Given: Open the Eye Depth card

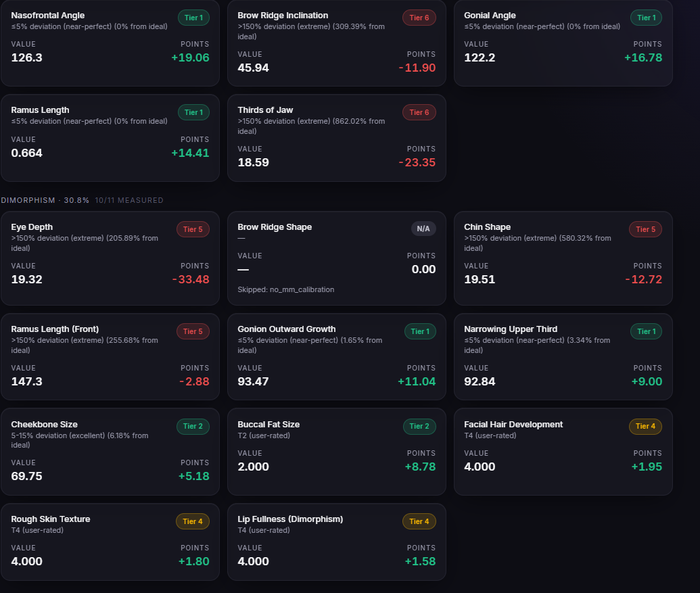Looking at the screenshot, I should point(110,258).
